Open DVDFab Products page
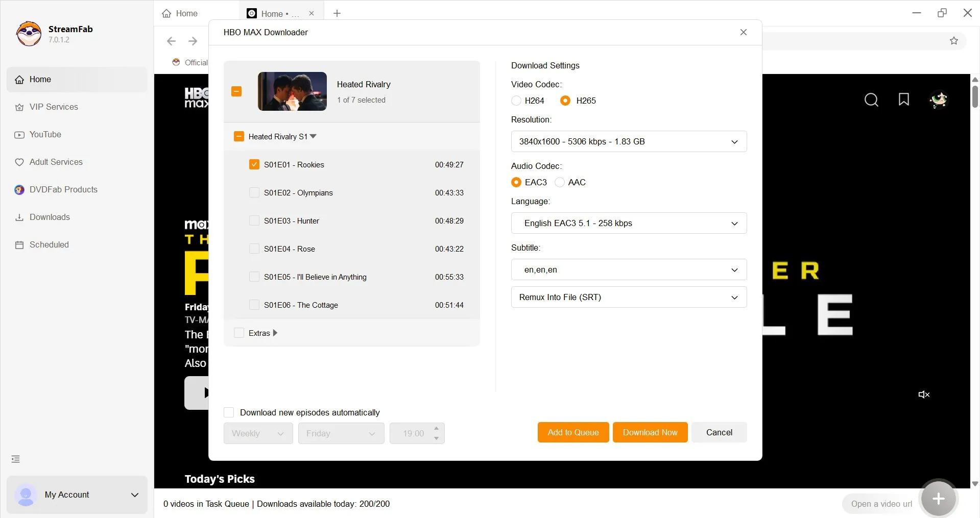Image resolution: width=980 pixels, height=518 pixels. (x=63, y=189)
